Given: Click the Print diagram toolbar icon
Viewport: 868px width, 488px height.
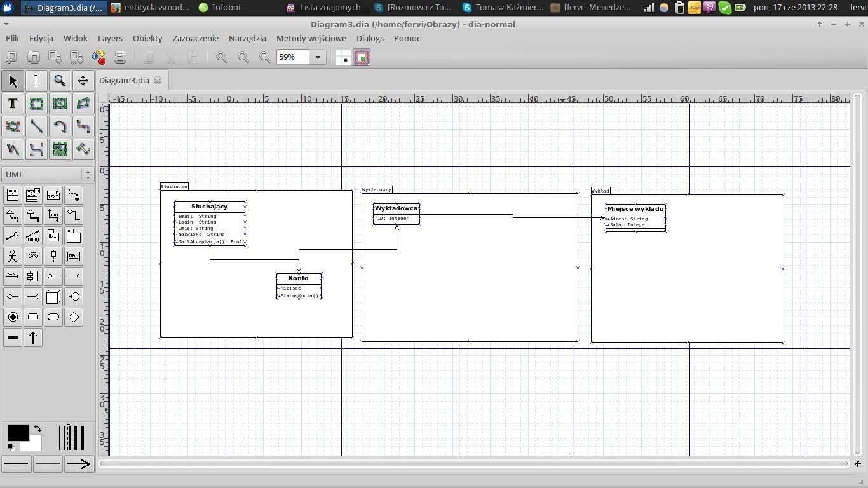Looking at the screenshot, I should point(119,58).
